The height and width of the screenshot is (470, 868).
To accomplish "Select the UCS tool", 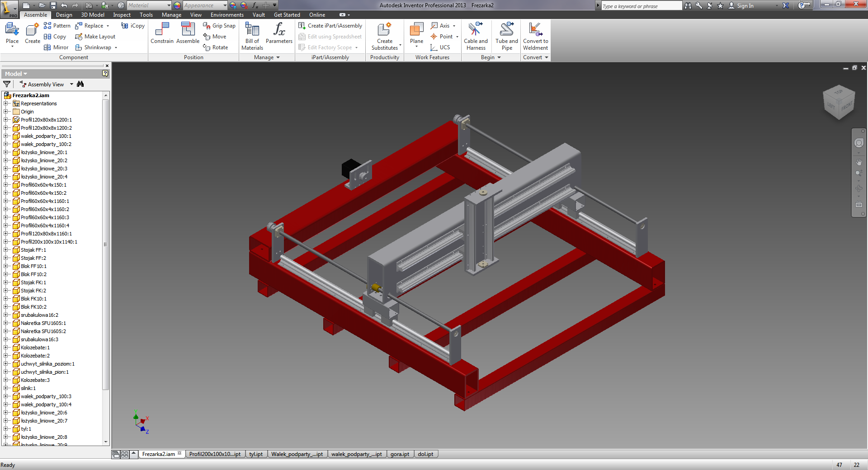I will pos(440,47).
